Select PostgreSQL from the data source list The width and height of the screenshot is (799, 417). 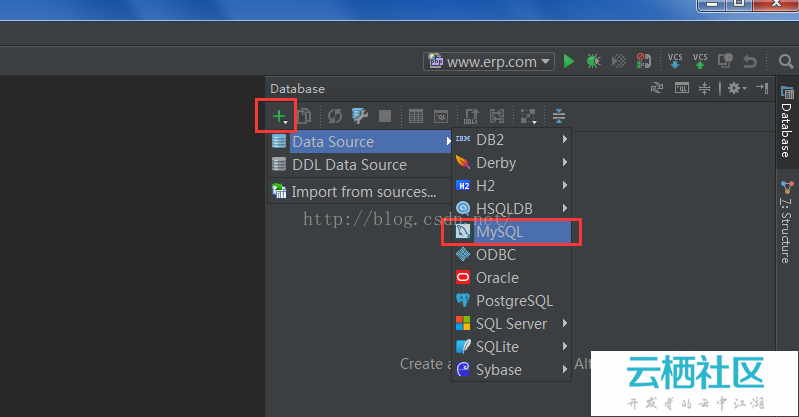512,301
